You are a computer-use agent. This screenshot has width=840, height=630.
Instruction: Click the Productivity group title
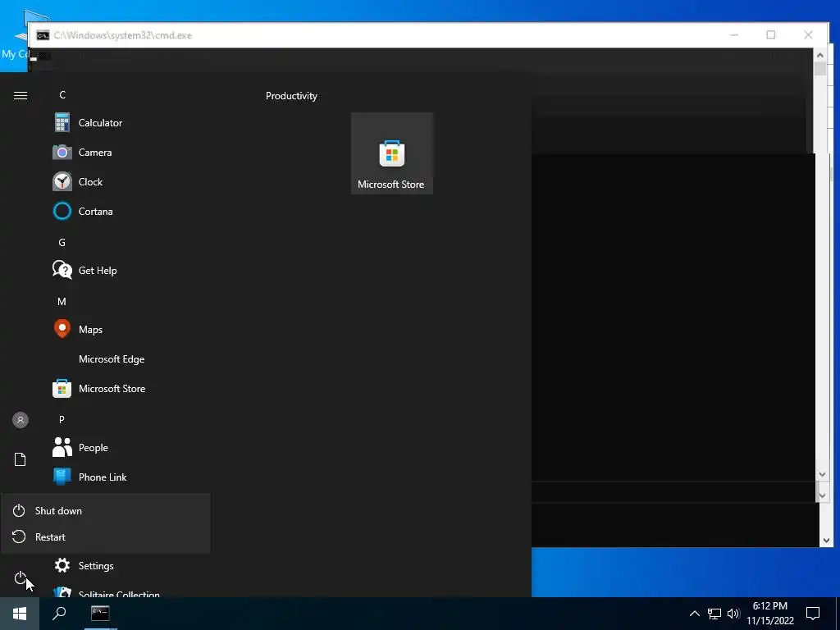(291, 96)
